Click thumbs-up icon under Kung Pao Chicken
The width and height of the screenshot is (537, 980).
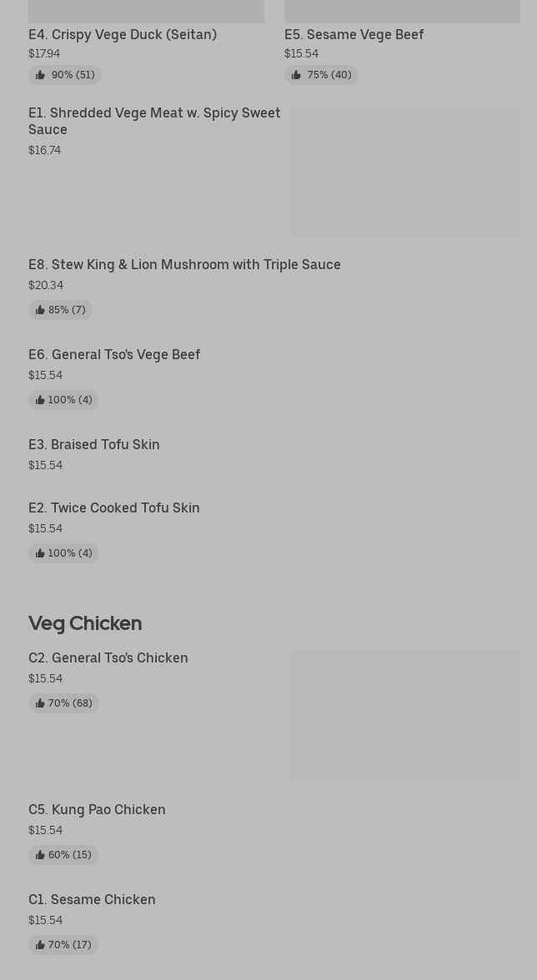pyautogui.click(x=40, y=855)
